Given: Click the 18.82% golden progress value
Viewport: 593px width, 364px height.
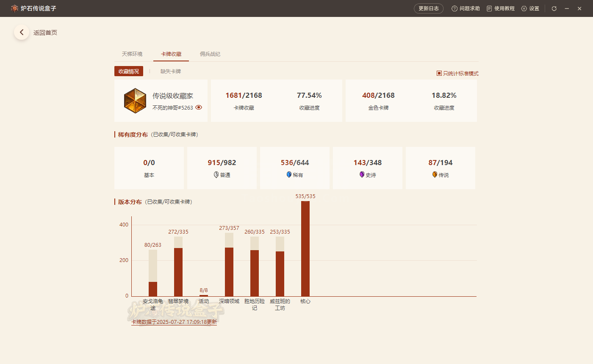Looking at the screenshot, I should pos(444,95).
